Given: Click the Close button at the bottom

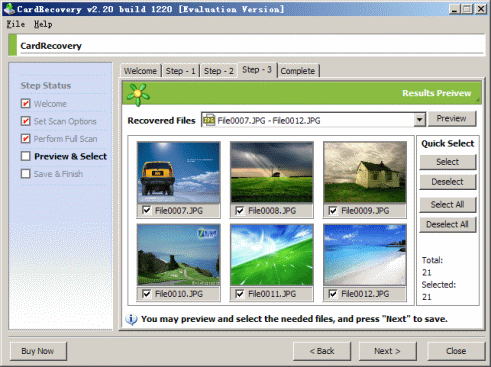Looking at the screenshot, I should (x=456, y=351).
